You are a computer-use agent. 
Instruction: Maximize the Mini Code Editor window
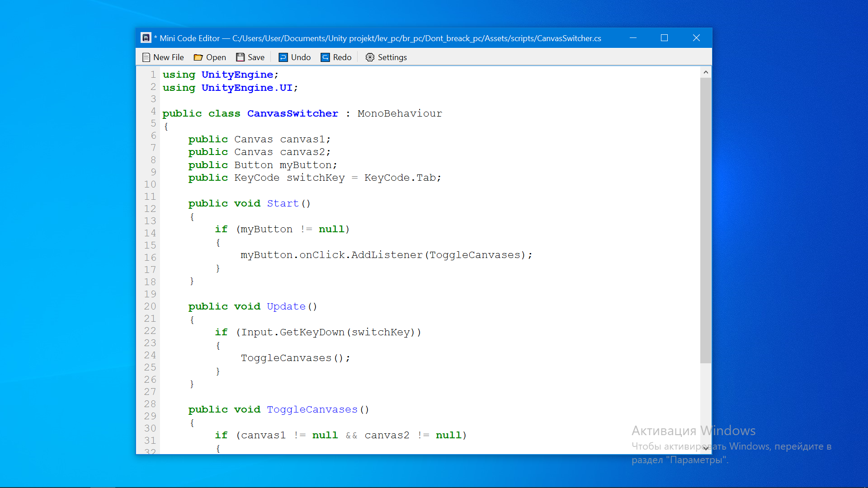(664, 38)
